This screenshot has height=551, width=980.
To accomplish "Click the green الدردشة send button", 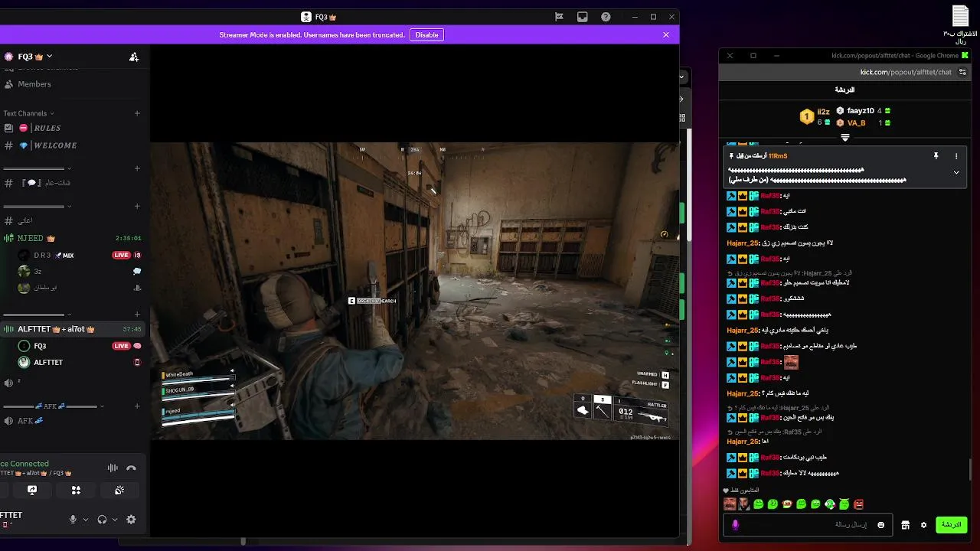I will (x=952, y=525).
